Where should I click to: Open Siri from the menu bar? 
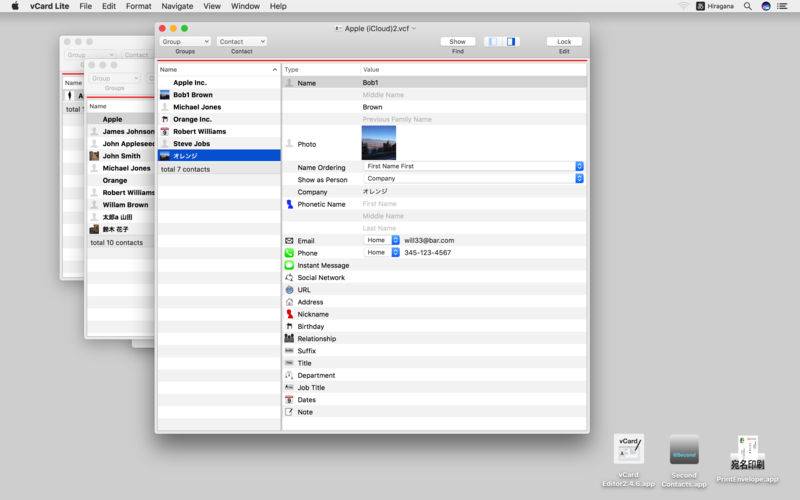coord(766,6)
